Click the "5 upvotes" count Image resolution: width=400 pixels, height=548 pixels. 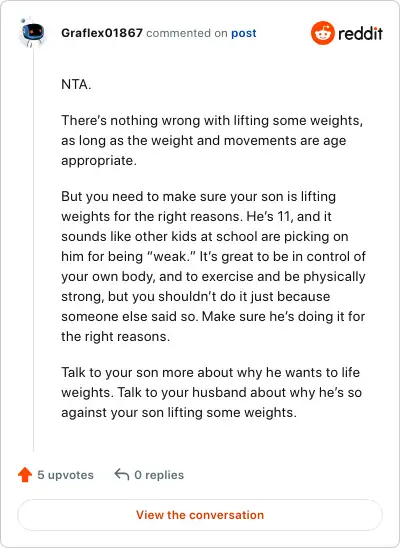pos(65,475)
